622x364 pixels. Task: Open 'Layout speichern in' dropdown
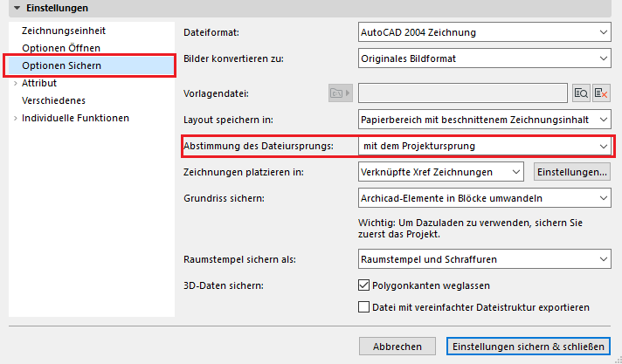(x=484, y=119)
